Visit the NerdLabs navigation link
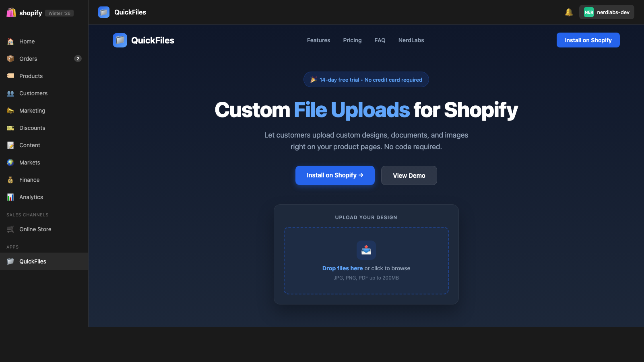The height and width of the screenshot is (362, 644). point(411,40)
